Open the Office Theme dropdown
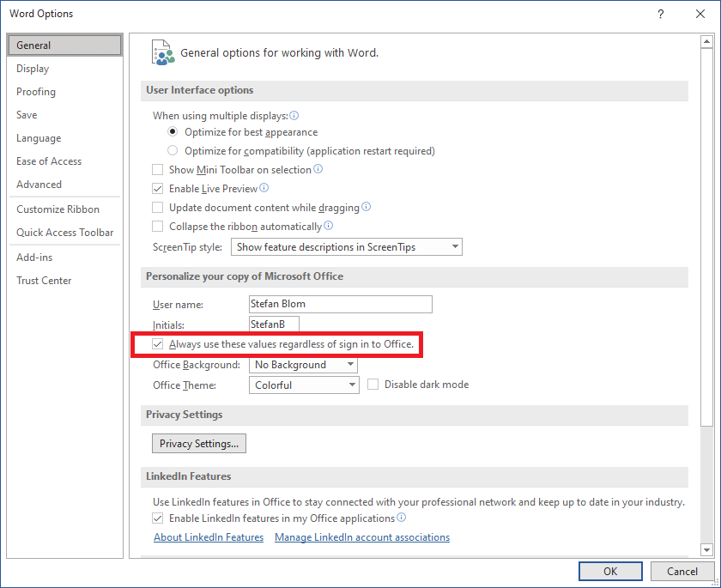 point(304,385)
